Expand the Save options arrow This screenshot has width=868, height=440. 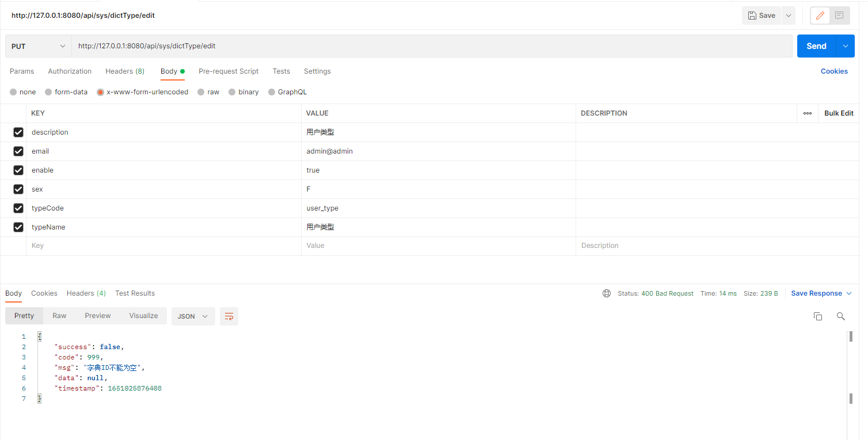coord(789,16)
